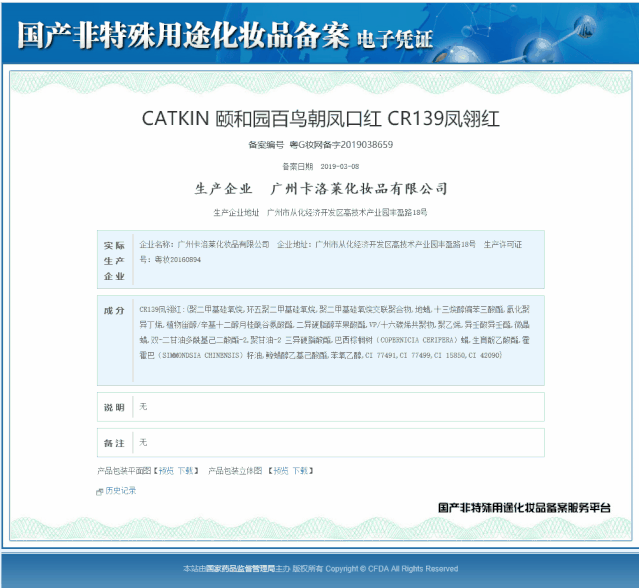Click the ingredients text starting CR139凤翎红
Viewport: 639px width, 588px height.
pos(334,332)
